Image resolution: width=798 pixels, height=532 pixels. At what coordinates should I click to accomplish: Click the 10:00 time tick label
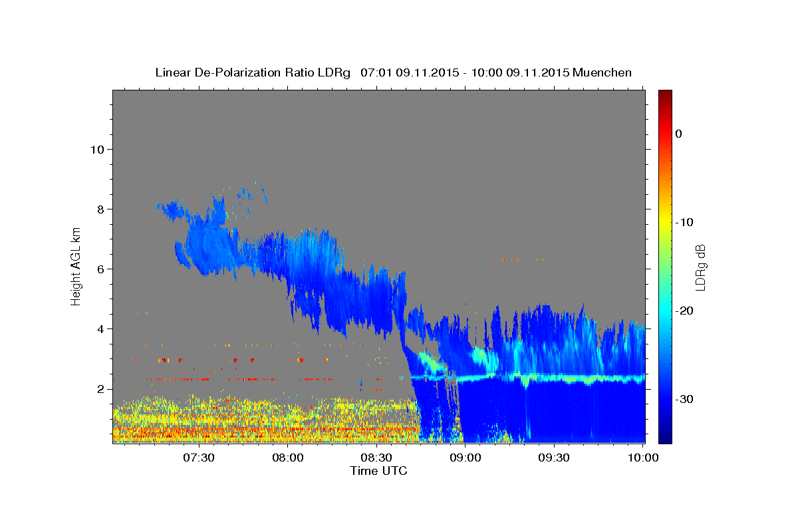[643, 458]
